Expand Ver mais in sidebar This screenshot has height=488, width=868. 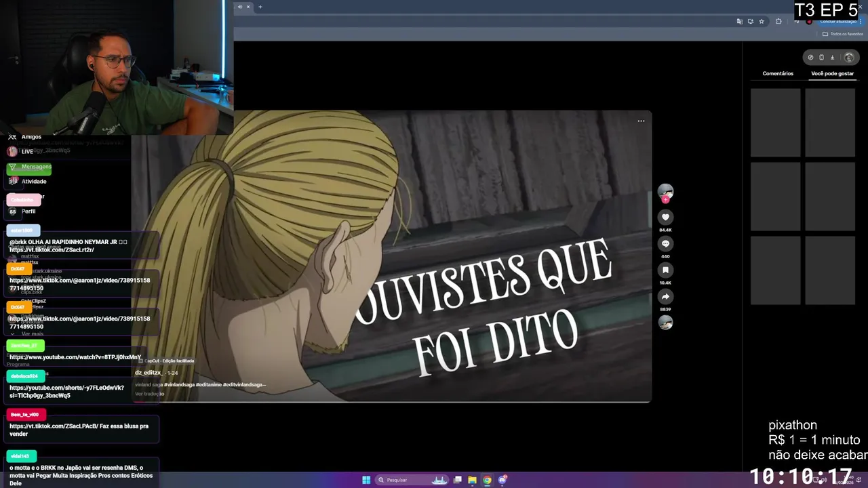click(x=32, y=334)
